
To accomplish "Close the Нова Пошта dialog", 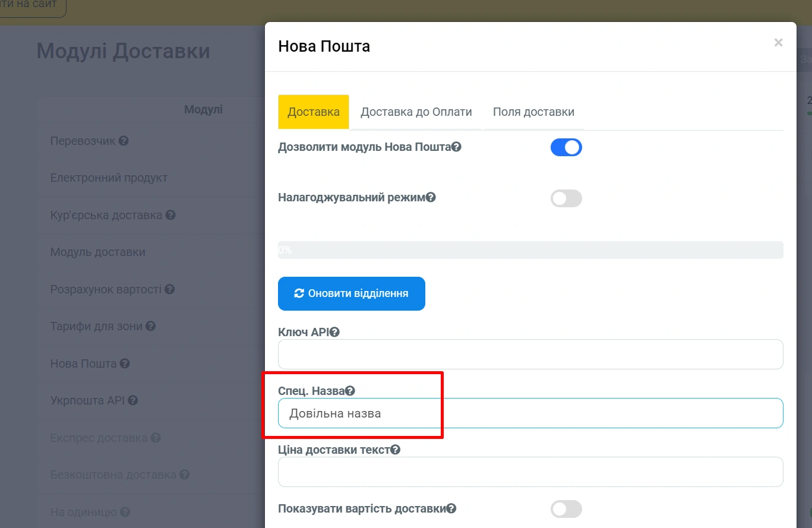I will pos(778,43).
